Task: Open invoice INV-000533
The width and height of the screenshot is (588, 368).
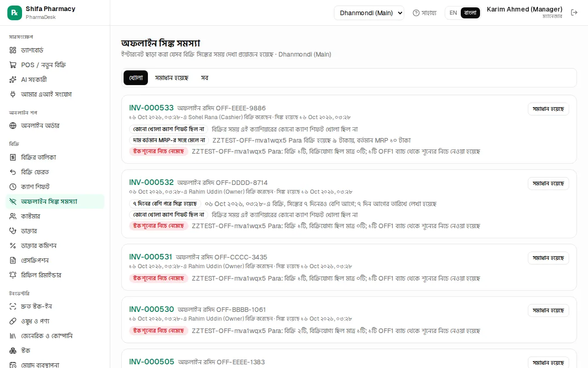Action: tap(152, 108)
